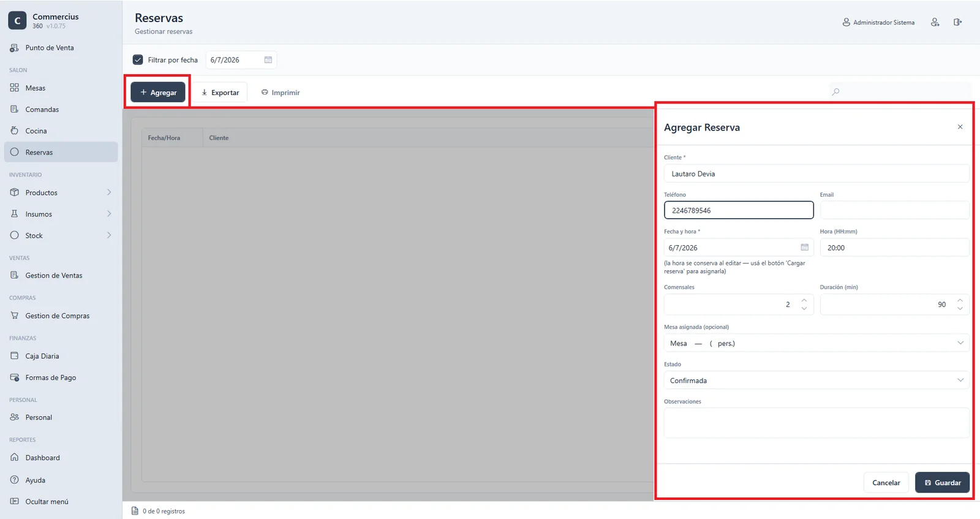Sort by the Fecha/Hora column header
Image resolution: width=980 pixels, height=519 pixels.
(x=172, y=138)
